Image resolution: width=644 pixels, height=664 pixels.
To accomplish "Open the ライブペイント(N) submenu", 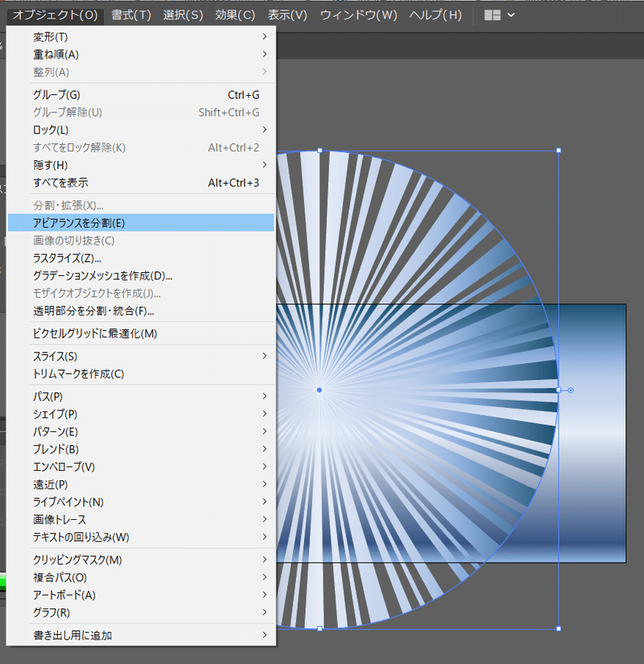I will pos(141,501).
